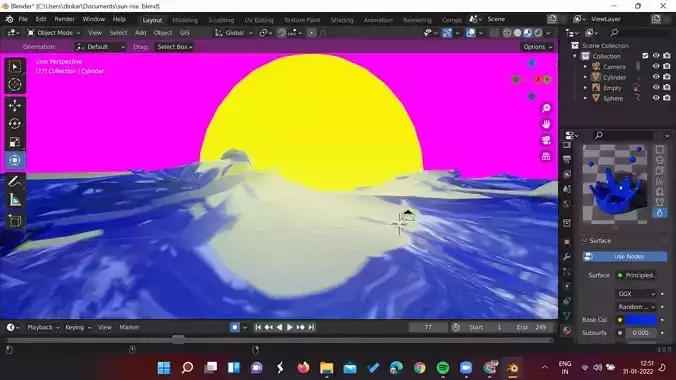Play the animation in reverse
Image resolution: width=676 pixels, height=380 pixels.
point(279,327)
